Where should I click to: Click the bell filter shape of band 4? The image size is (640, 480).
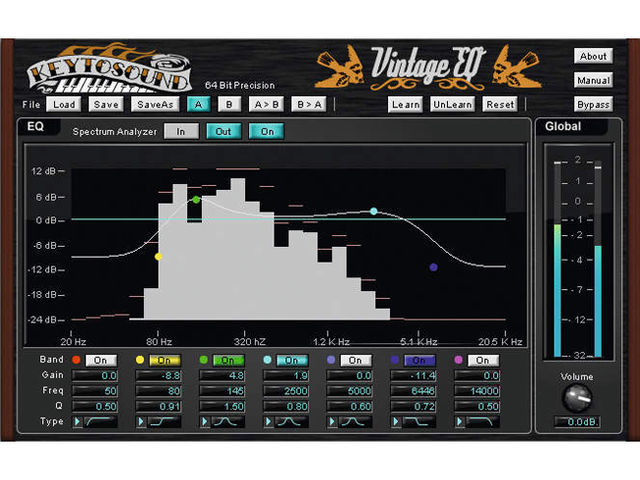(291, 421)
